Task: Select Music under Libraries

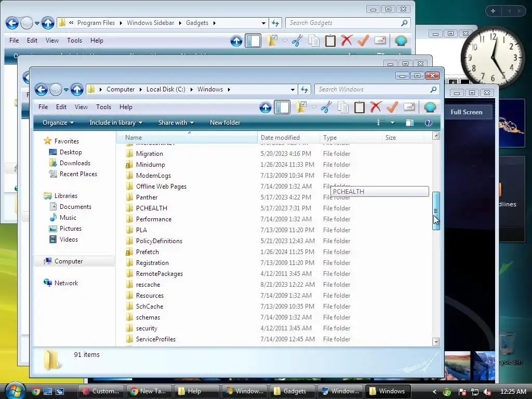Action: [68, 218]
